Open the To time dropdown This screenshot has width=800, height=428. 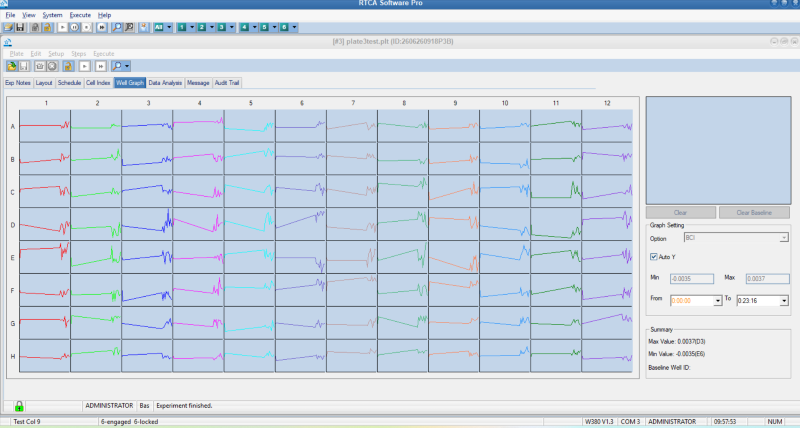[x=784, y=301]
